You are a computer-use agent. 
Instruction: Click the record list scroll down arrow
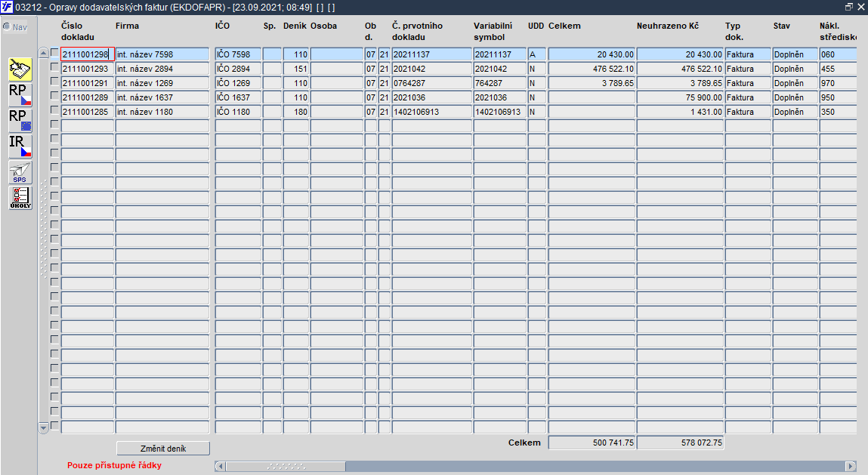click(44, 427)
